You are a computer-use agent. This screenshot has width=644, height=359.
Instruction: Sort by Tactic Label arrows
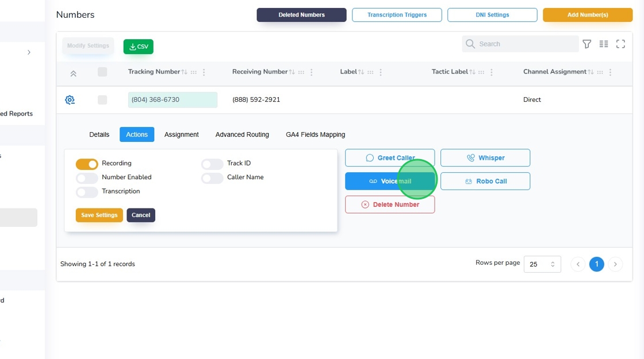click(x=472, y=72)
